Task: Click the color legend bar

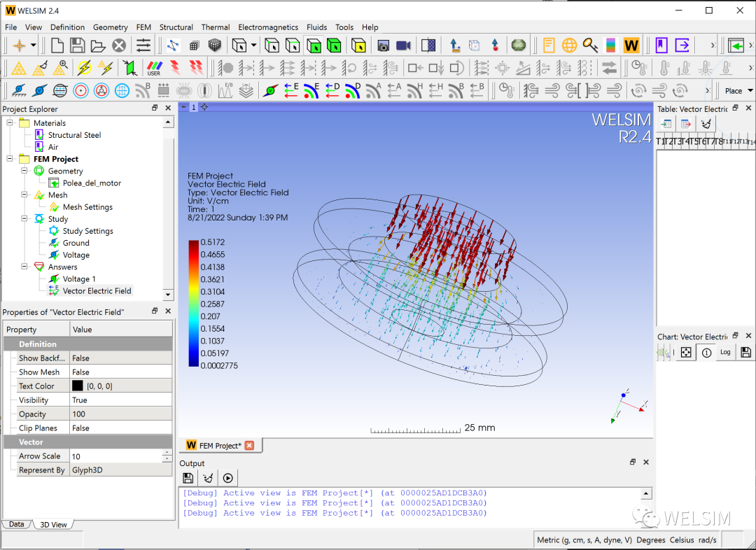Action: click(x=193, y=303)
